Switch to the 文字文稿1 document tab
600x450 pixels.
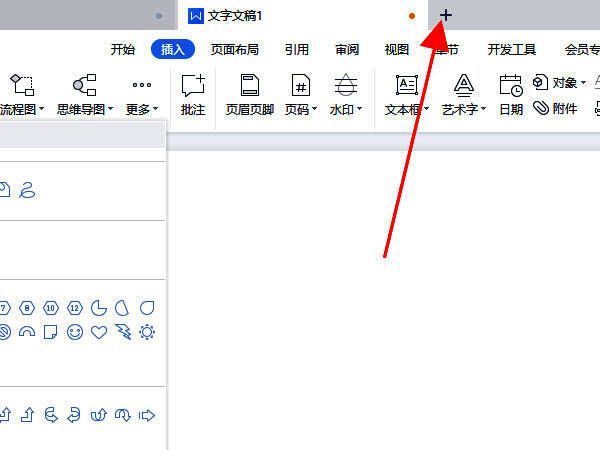tap(235, 16)
